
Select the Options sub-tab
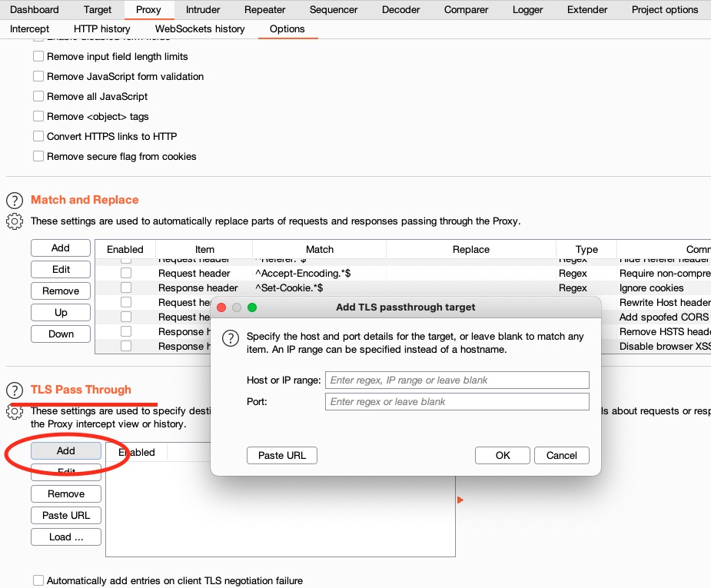(287, 29)
